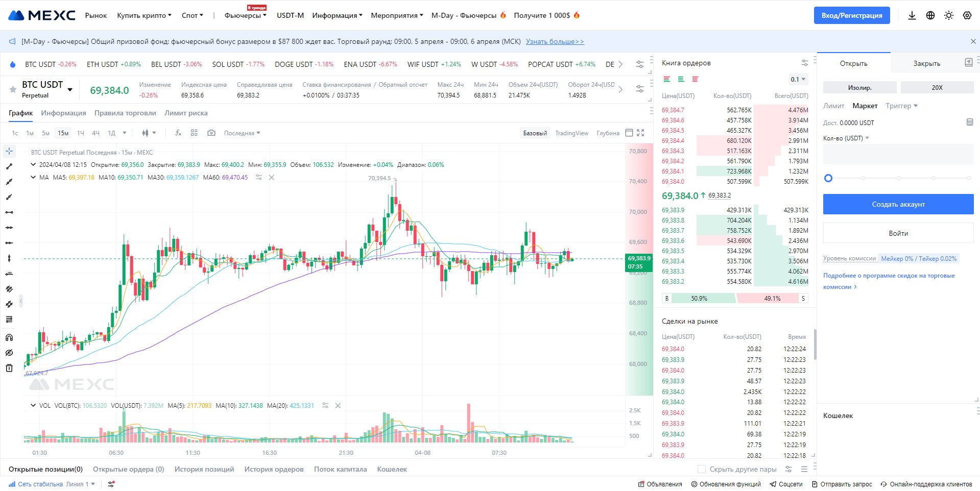The width and height of the screenshot is (980, 491).
Task: Select the trend line drawing tool
Action: coord(9,166)
